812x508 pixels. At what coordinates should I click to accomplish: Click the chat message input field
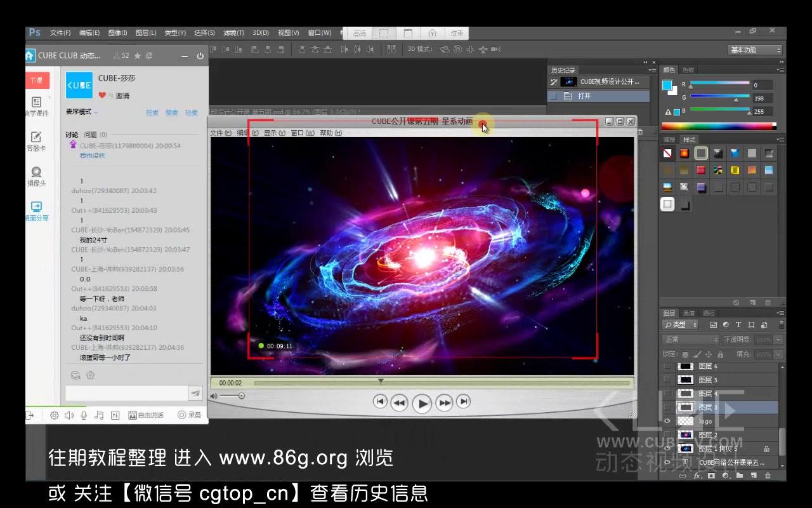(x=126, y=393)
